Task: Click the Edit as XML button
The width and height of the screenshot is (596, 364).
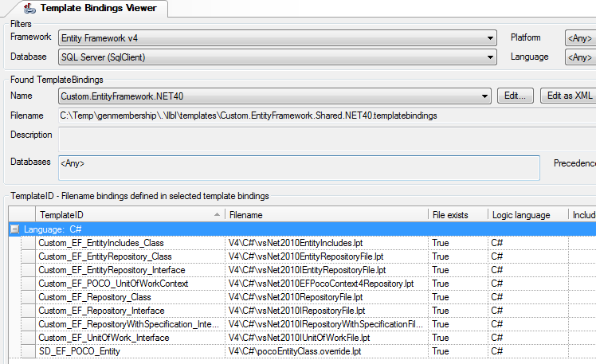Action: point(568,96)
